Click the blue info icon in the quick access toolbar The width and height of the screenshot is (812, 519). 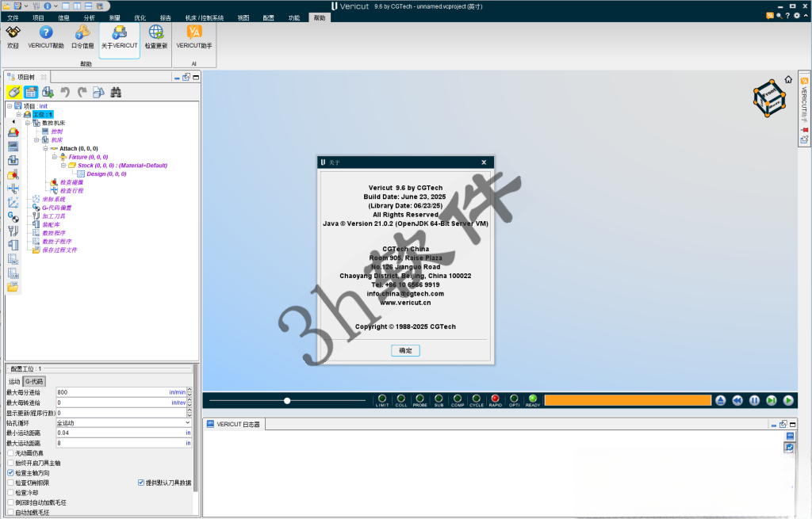[48, 6]
